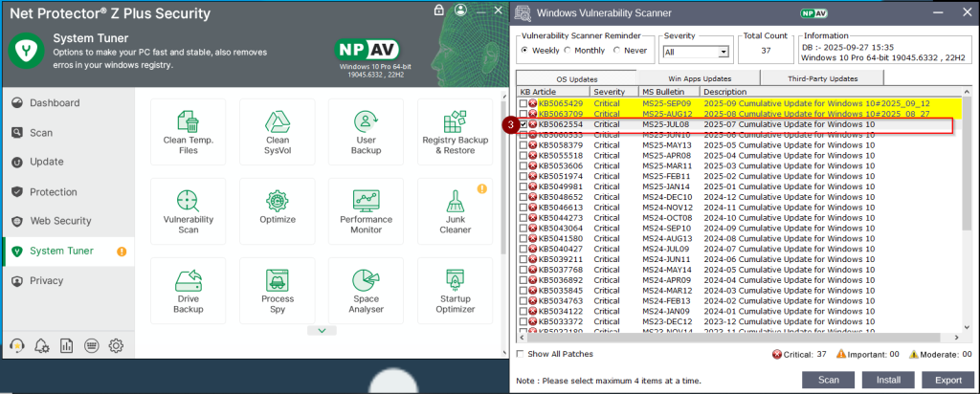Viewport: 980px width, 394px height.
Task: Enable the Show All Patches checkbox
Action: coord(522,355)
